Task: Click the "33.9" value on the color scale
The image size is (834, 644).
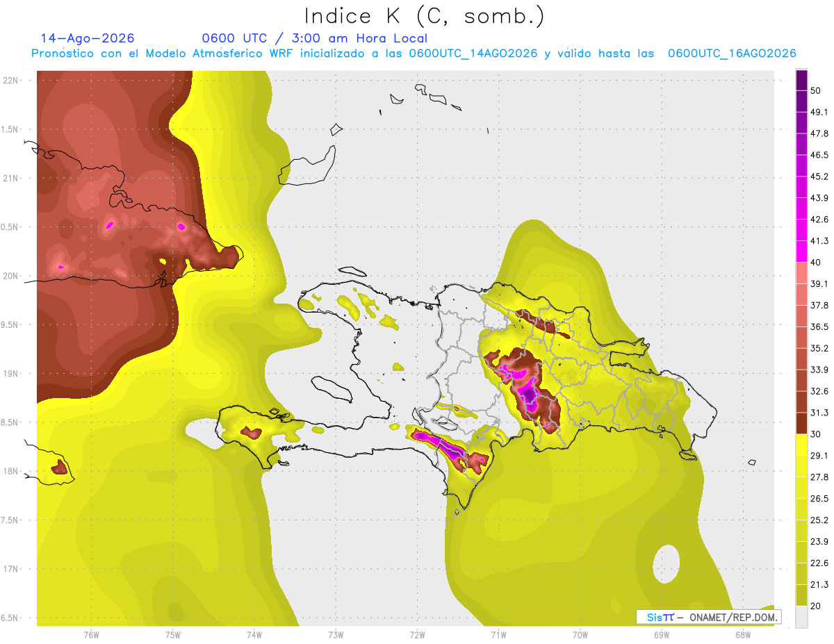Action: 819,370
